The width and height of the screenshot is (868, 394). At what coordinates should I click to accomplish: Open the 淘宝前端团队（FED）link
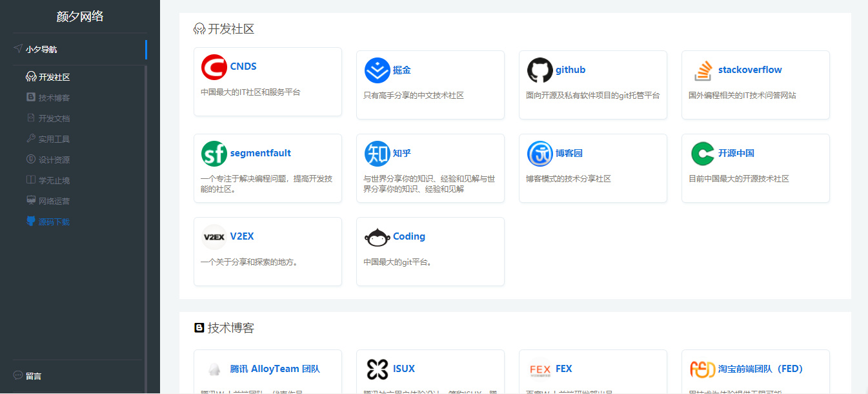click(x=760, y=369)
